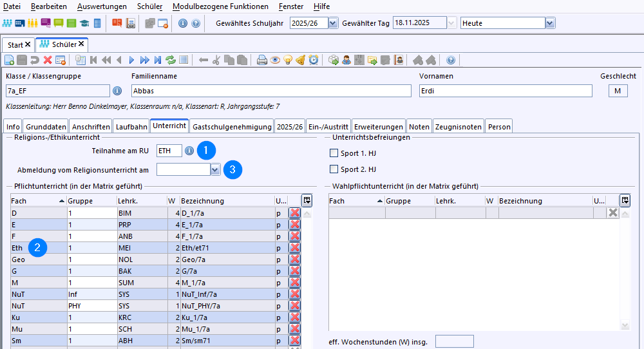Enable the Sport 1. HJ exemption checkbox
The height and width of the screenshot is (349, 644).
click(x=334, y=153)
